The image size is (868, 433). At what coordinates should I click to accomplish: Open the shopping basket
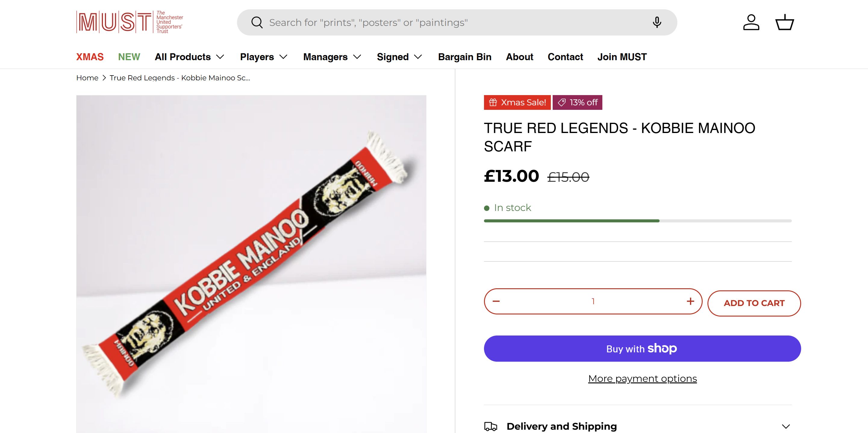[x=785, y=23]
